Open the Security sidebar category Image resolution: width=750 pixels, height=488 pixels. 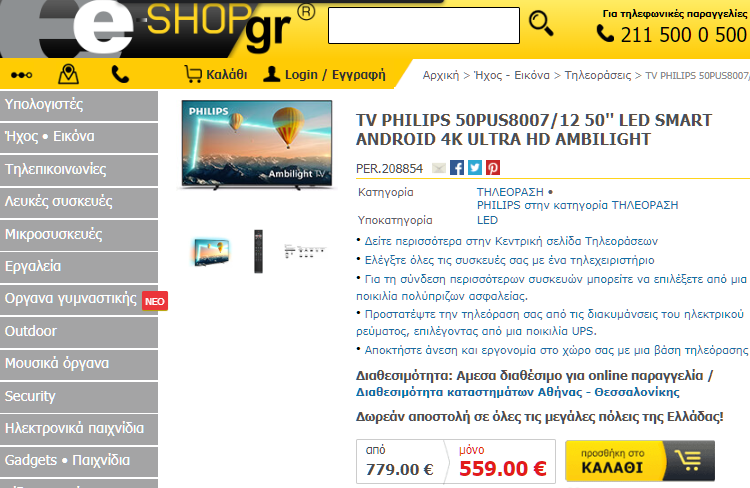point(79,397)
